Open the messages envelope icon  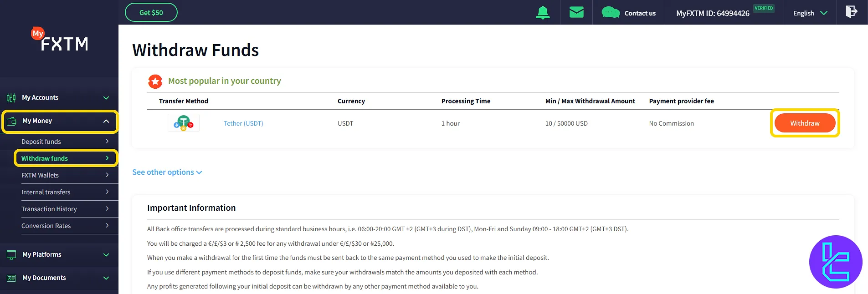pyautogui.click(x=576, y=12)
